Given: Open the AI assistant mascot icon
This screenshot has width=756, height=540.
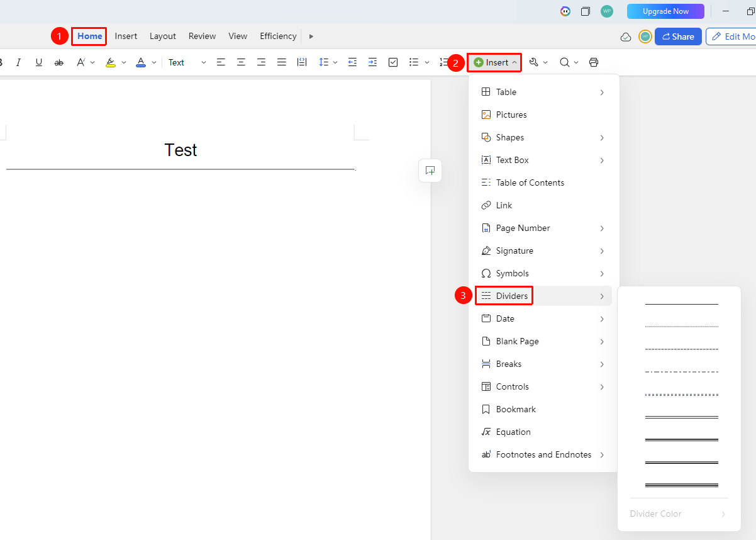Looking at the screenshot, I should click(x=565, y=11).
